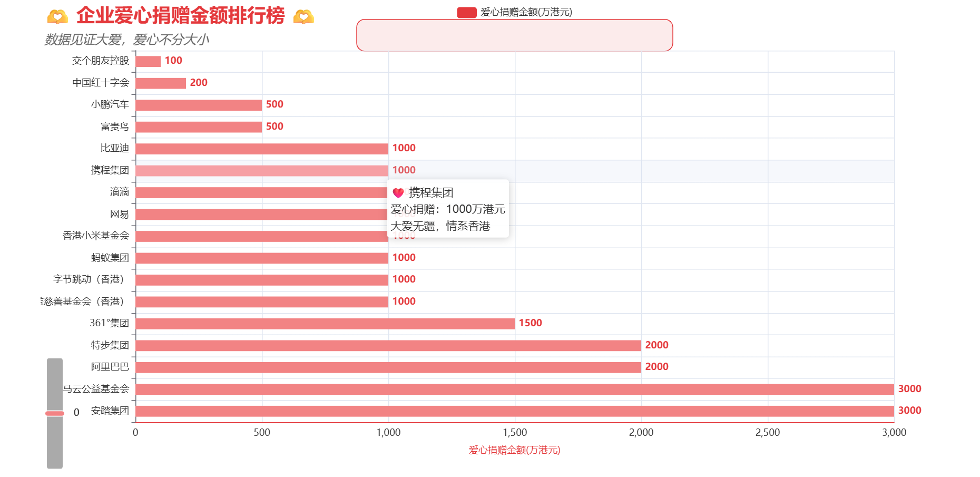Click the 3000 label beside 安踏集团 bar

click(909, 411)
